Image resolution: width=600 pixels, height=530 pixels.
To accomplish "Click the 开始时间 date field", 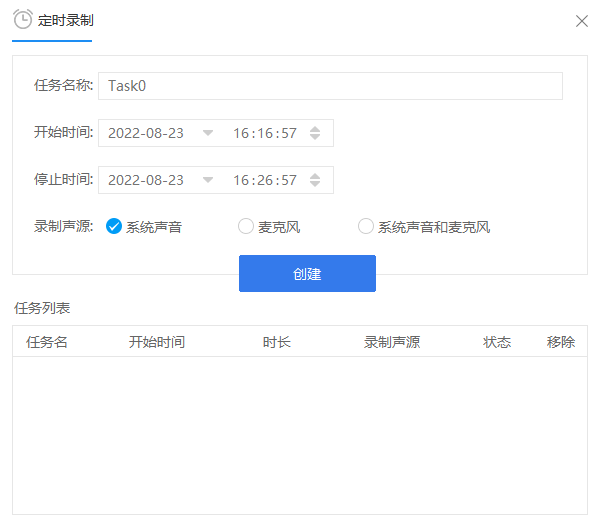I will (146, 133).
